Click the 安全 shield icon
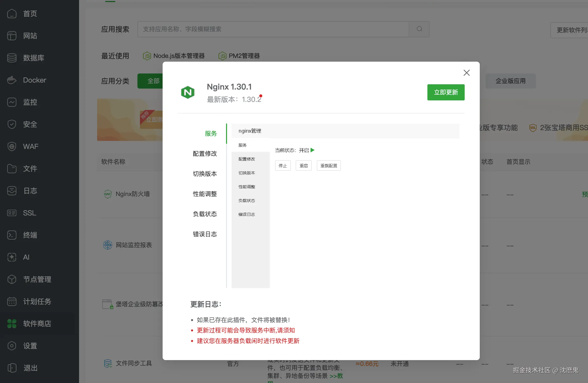The image size is (588, 383). click(12, 124)
